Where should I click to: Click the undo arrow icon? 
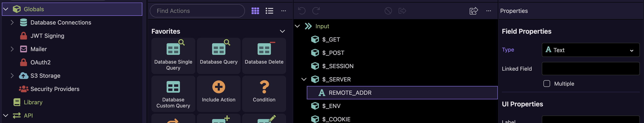point(301,11)
